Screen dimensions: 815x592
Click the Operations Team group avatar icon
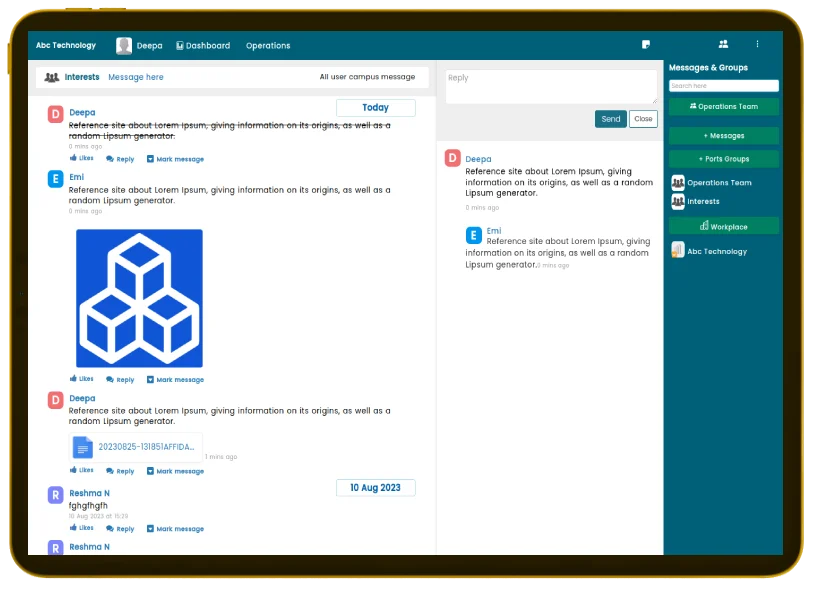678,183
